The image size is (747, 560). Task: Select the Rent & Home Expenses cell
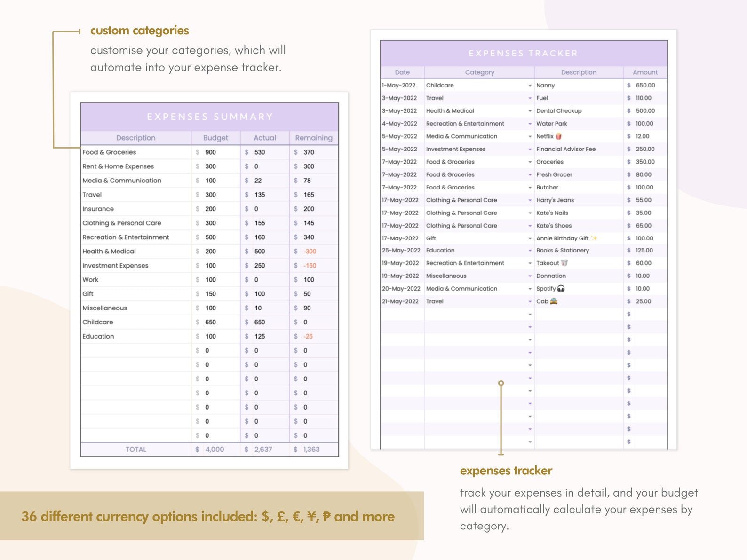pyautogui.click(x=136, y=166)
